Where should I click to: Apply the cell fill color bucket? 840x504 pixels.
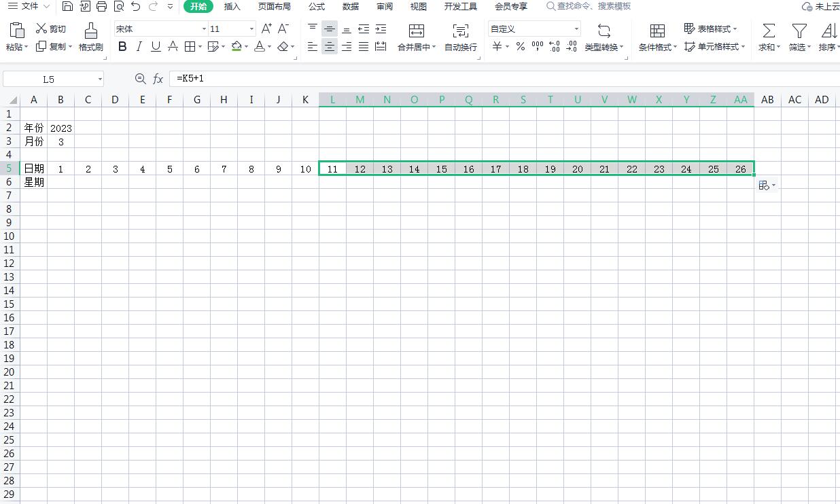point(237,47)
